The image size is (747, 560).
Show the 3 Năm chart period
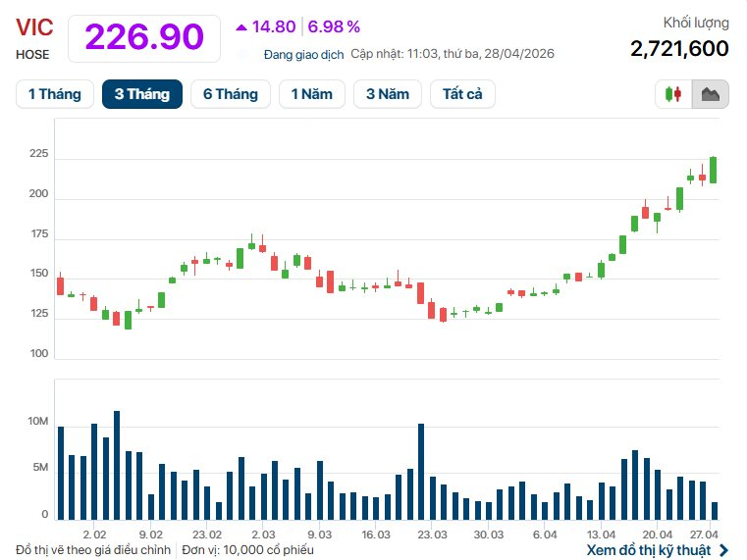pos(388,94)
